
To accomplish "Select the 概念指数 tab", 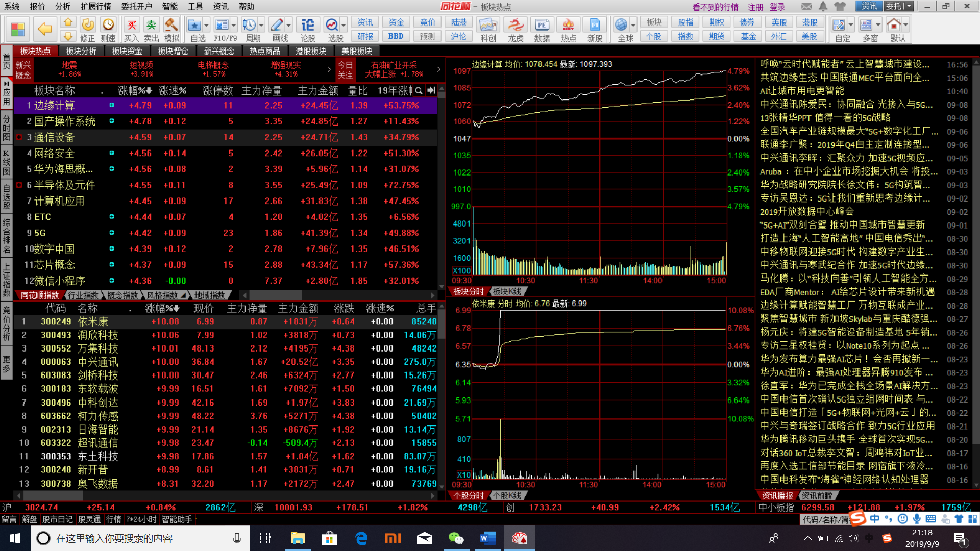I will 122,296.
